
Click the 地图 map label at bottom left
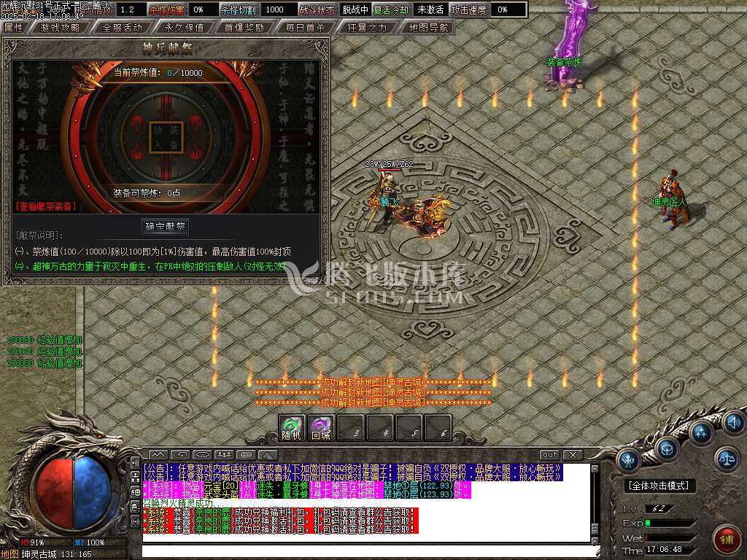click(x=9, y=554)
